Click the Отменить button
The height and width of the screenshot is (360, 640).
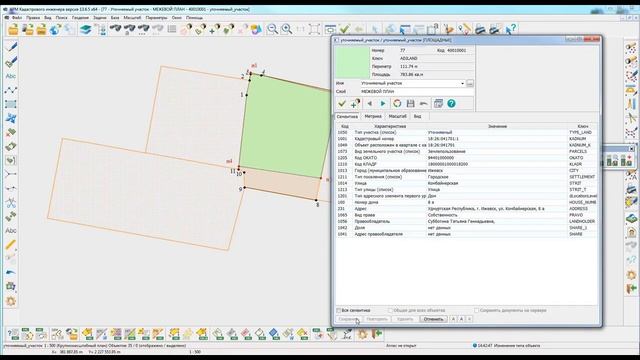click(433, 319)
